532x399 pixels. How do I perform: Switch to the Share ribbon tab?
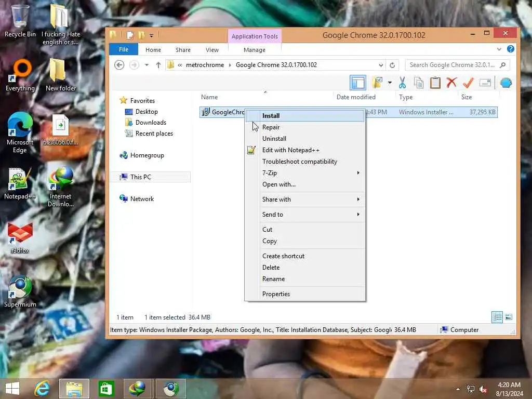tap(183, 50)
